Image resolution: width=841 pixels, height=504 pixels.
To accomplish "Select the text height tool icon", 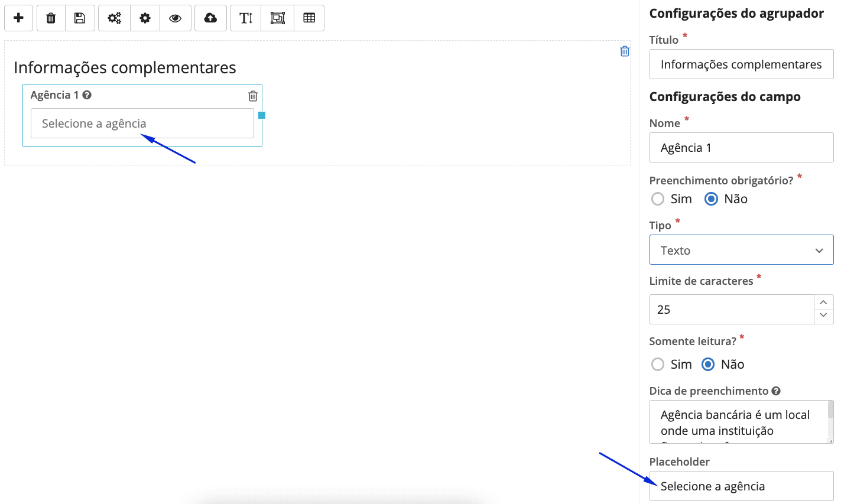I will [x=246, y=18].
